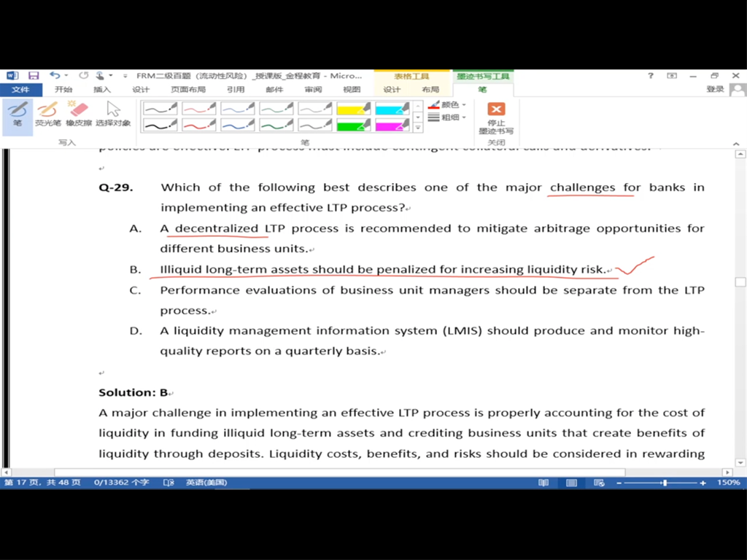Open Ribbon Display Options

tap(672, 76)
